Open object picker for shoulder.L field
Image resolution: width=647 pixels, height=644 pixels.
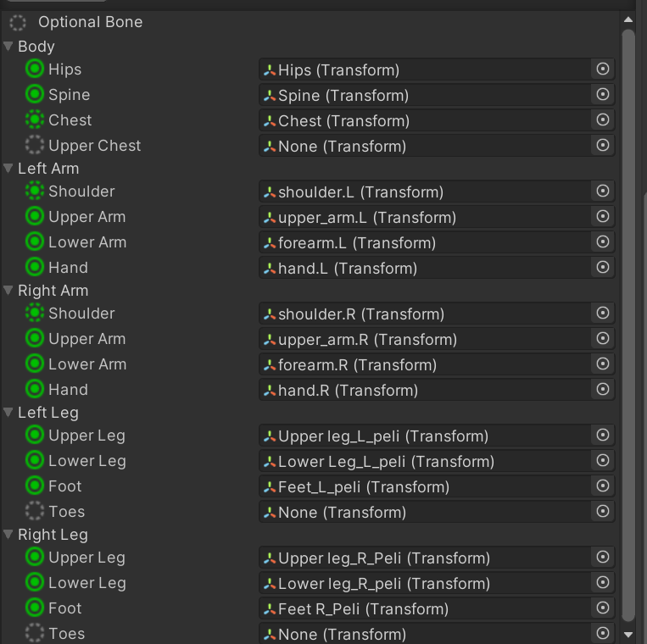[602, 191]
